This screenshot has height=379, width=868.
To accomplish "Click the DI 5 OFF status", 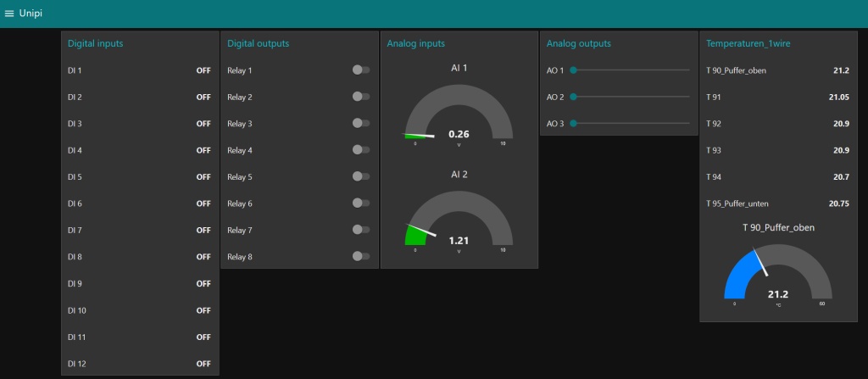I will click(x=203, y=176).
